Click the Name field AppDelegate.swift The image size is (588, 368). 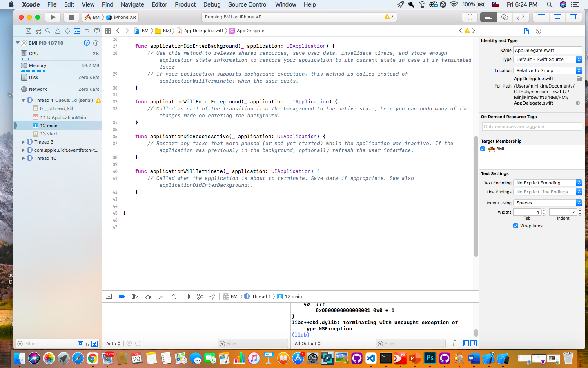(x=548, y=50)
